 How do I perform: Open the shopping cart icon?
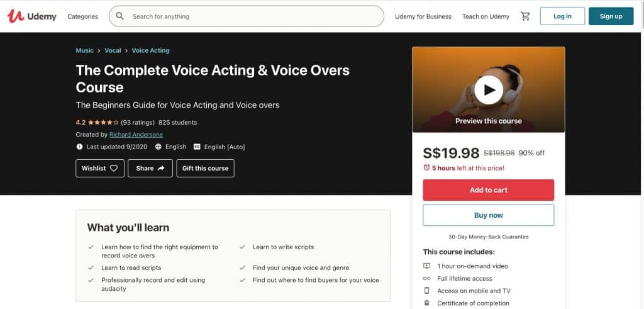point(525,16)
